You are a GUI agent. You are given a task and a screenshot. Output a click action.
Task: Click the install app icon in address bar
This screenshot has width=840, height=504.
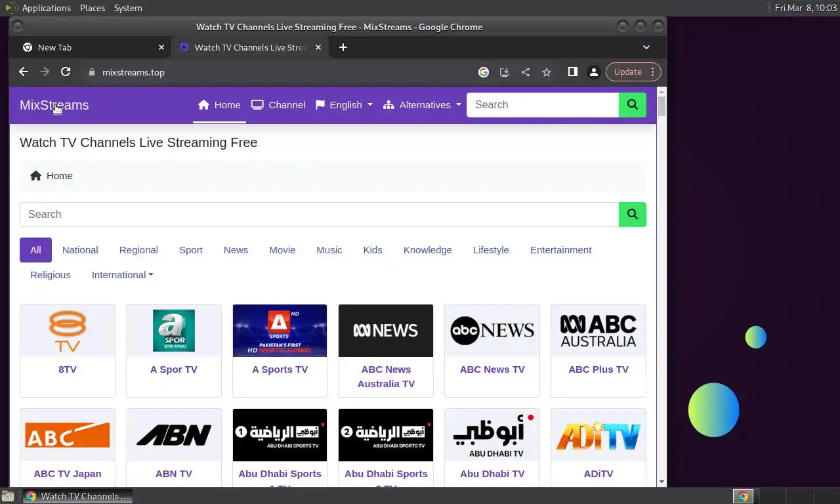[505, 72]
